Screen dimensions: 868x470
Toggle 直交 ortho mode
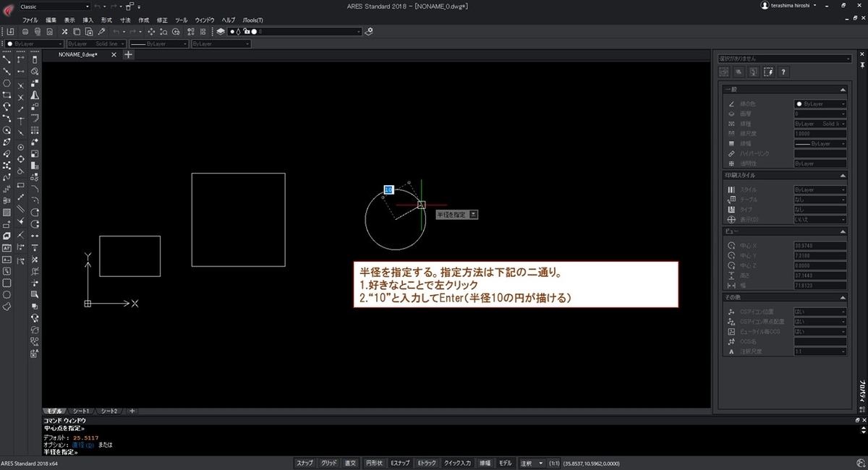(x=350, y=463)
